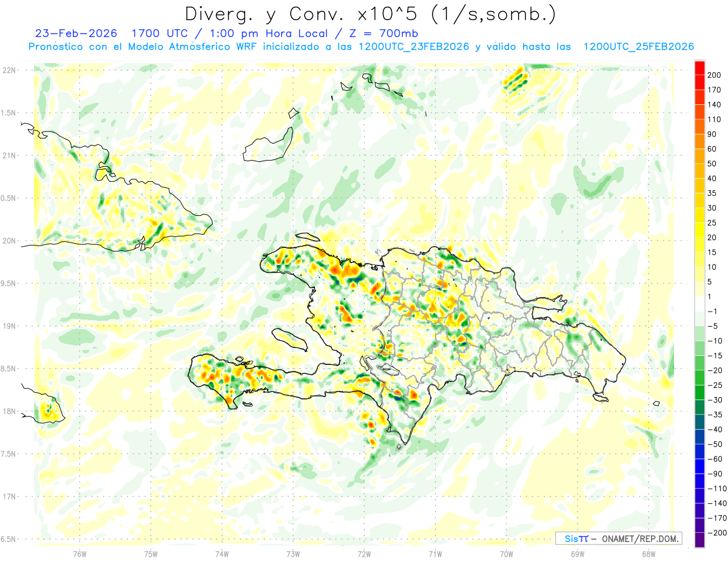The image size is (728, 562).
Task: Click the '70W' longitude label
Action: click(507, 554)
